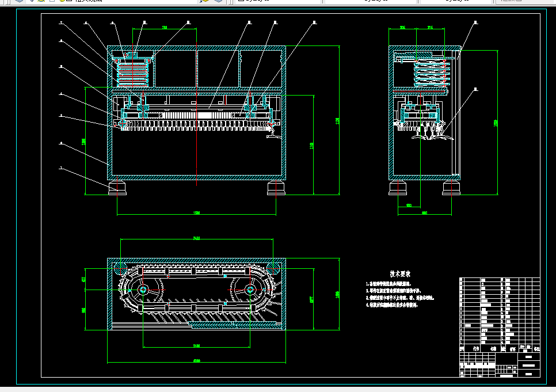Image resolution: width=556 pixels, height=392 pixels.
Task: Click the 技术要求 heading text
Action: (x=400, y=274)
